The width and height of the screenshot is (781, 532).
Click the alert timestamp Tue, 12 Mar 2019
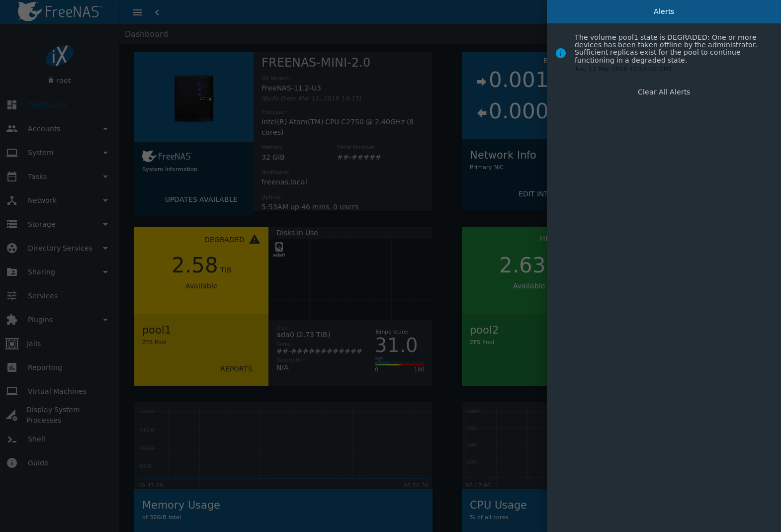(x=623, y=69)
